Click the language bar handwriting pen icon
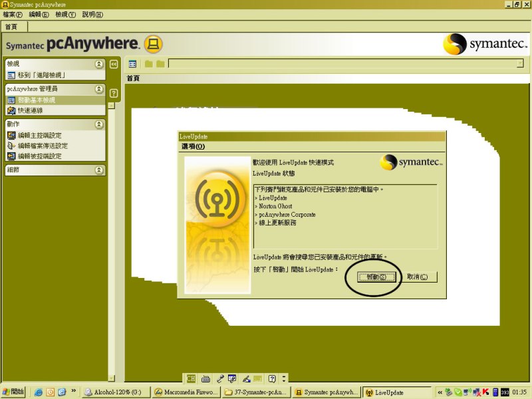Viewport: 532px width, 399px height. (x=247, y=378)
